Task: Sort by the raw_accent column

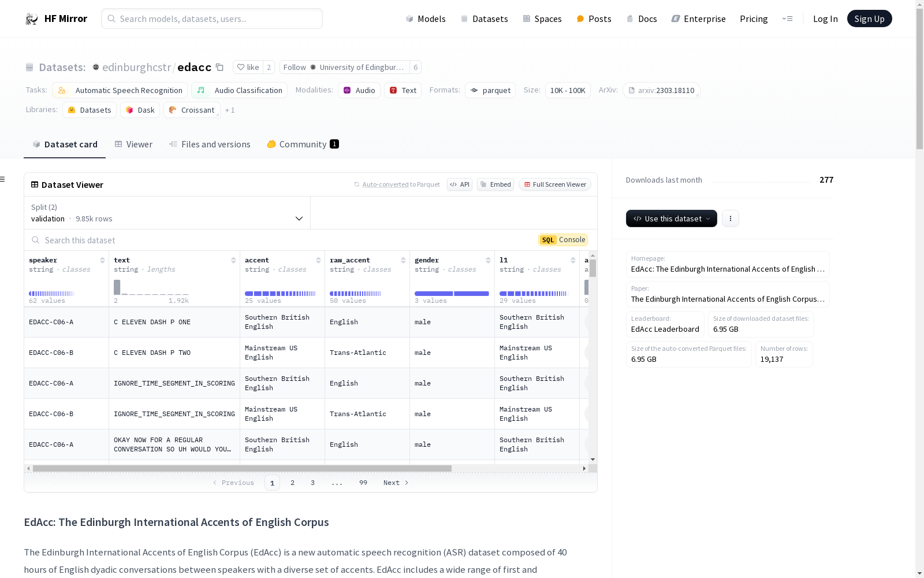Action: click(403, 260)
